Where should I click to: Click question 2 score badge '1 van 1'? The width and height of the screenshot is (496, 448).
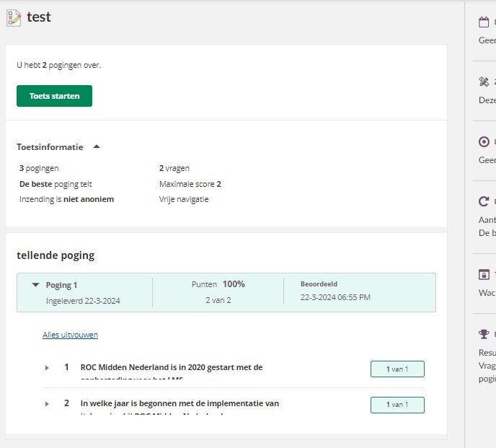pos(397,405)
